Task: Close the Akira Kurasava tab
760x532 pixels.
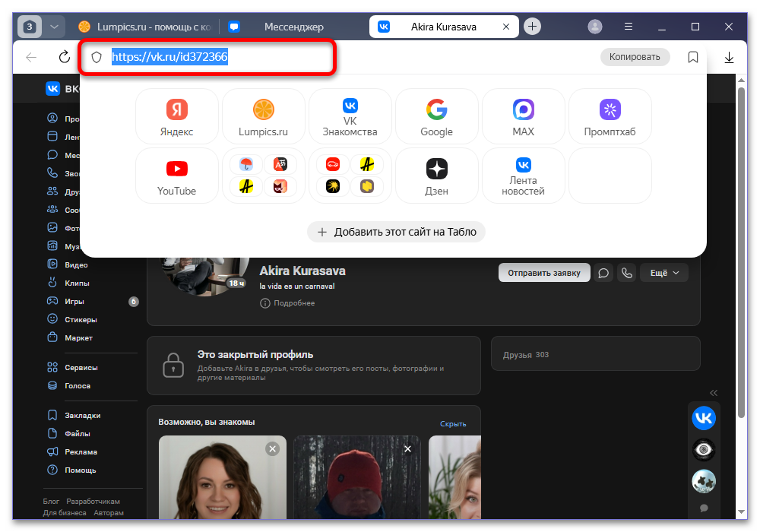Action: coord(506,27)
